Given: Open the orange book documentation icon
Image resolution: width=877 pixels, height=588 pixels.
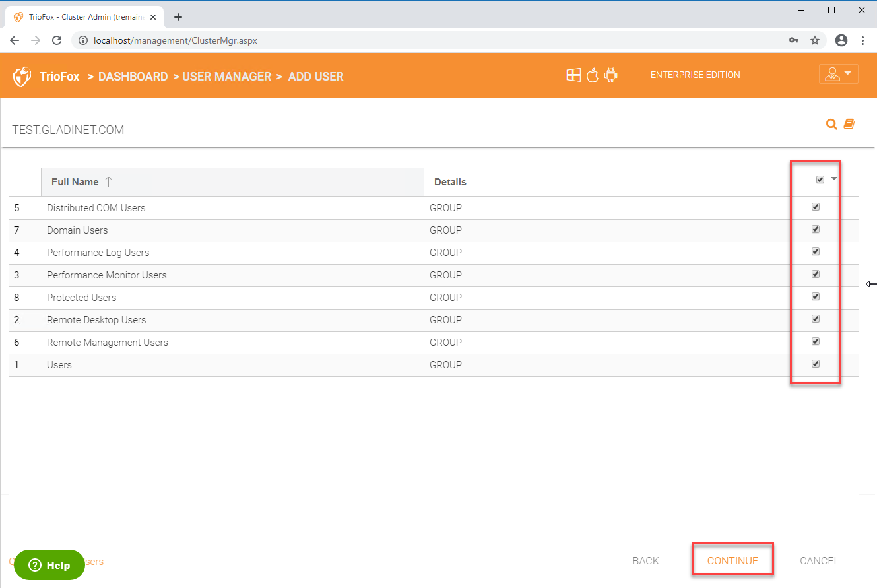Looking at the screenshot, I should [849, 123].
